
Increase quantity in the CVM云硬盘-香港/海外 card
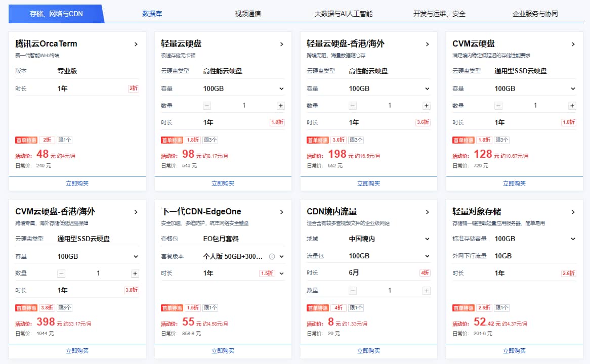[135, 274]
